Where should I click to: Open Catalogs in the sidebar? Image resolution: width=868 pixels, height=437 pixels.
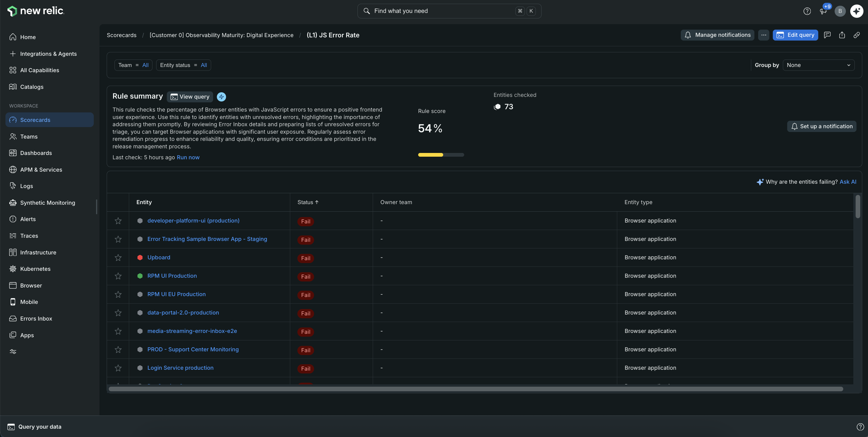[x=49, y=87]
